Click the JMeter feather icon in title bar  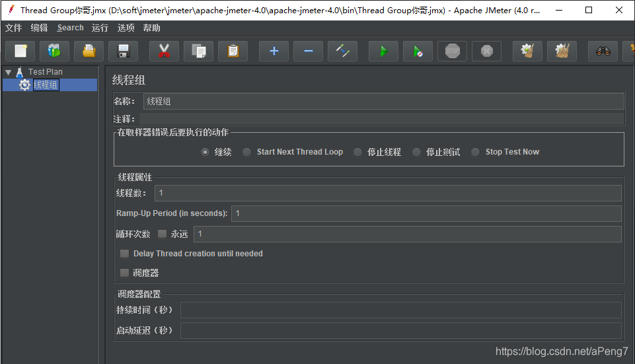11,10
